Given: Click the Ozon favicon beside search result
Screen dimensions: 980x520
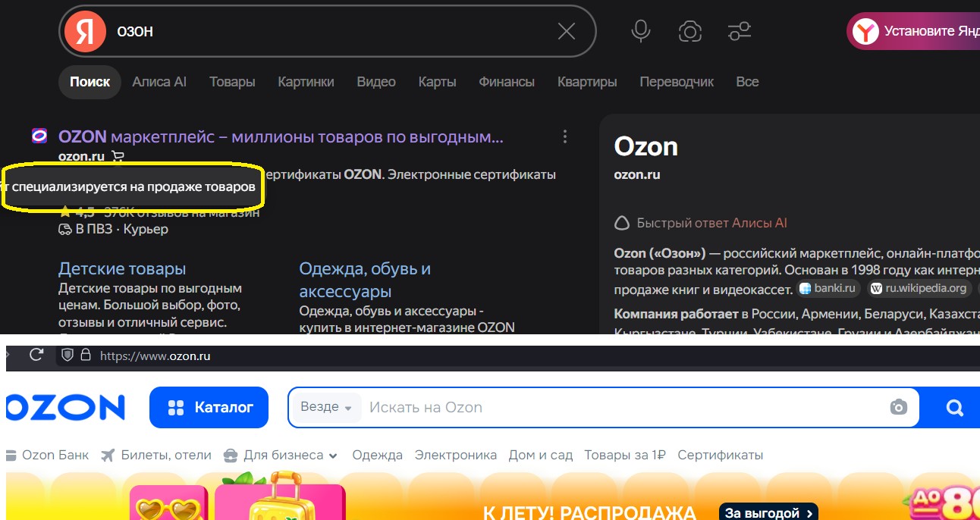Looking at the screenshot, I should [x=39, y=136].
